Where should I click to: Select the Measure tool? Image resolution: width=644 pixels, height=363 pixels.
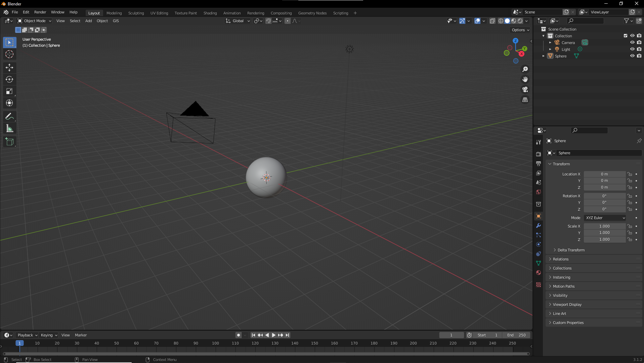click(9, 129)
